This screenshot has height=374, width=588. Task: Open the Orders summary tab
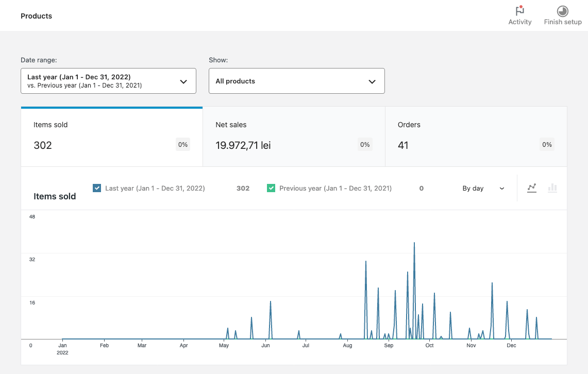tap(476, 137)
